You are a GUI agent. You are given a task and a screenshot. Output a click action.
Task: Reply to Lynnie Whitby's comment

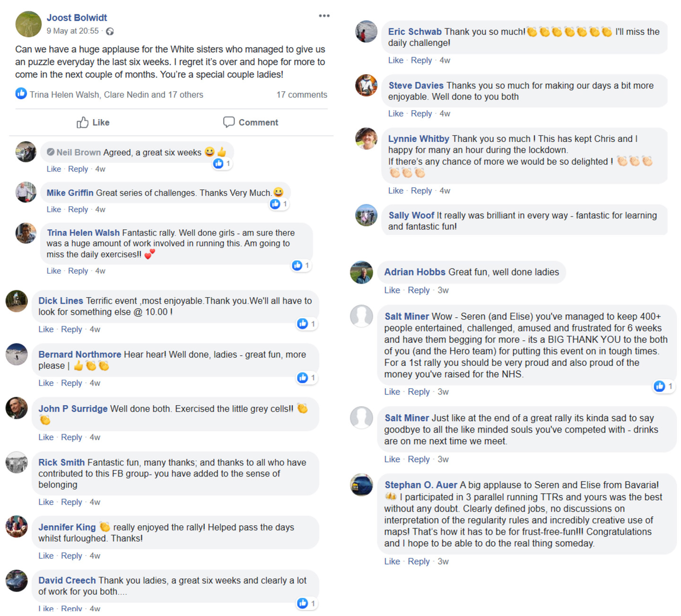click(421, 191)
